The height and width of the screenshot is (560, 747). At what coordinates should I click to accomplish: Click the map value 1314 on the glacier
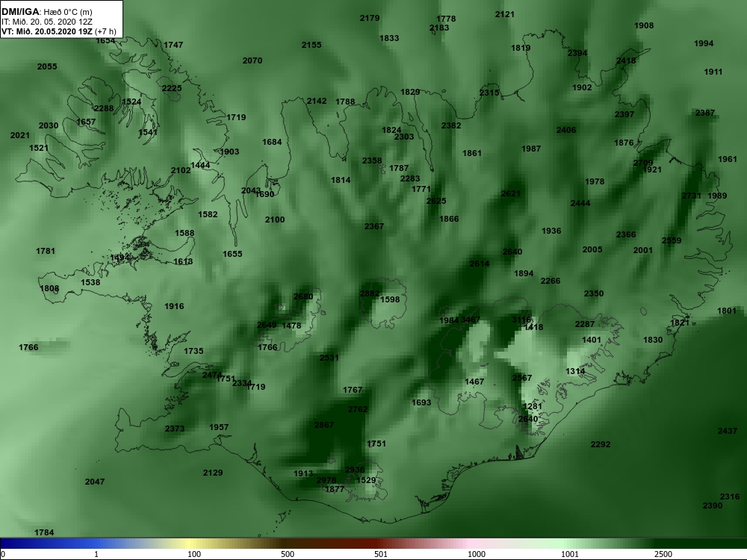coord(575,371)
